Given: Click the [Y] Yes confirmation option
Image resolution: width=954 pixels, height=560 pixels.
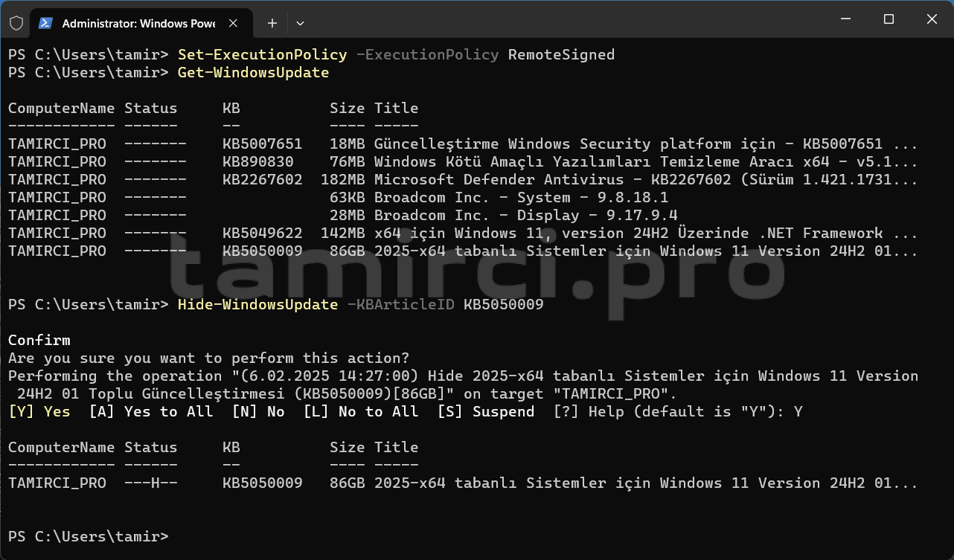Looking at the screenshot, I should coord(39,411).
